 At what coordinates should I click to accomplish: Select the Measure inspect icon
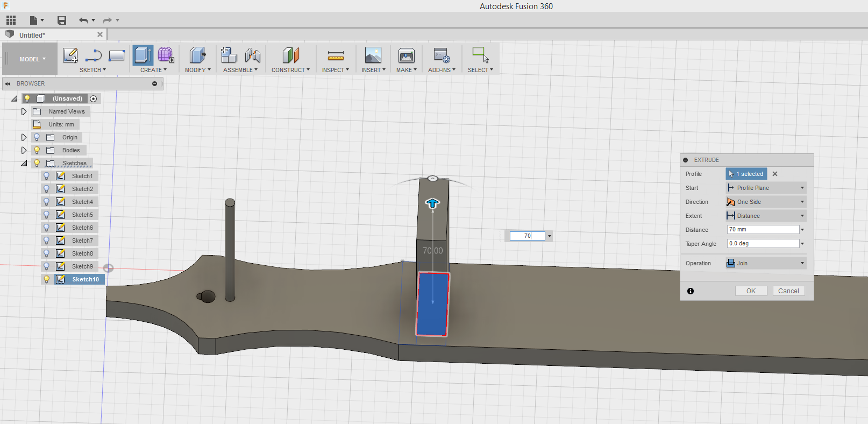(336, 55)
